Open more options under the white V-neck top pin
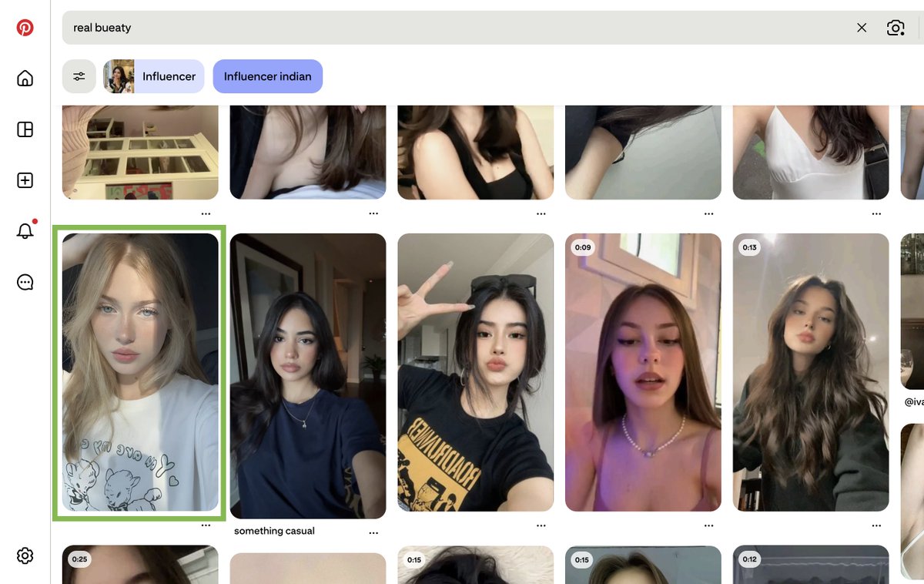This screenshot has height=584, width=924. (876, 213)
